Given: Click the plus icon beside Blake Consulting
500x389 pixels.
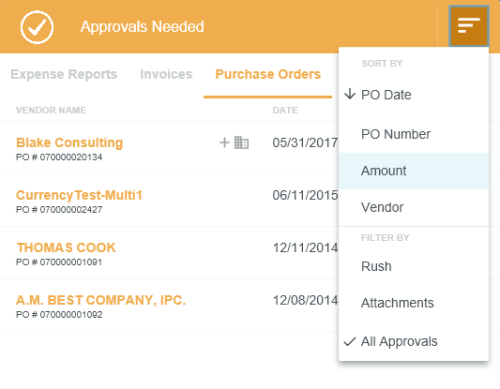Looking at the screenshot, I should pyautogui.click(x=224, y=143).
